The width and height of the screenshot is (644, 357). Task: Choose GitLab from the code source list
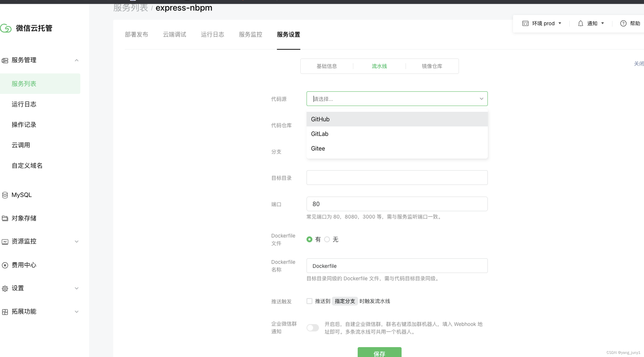(x=320, y=134)
